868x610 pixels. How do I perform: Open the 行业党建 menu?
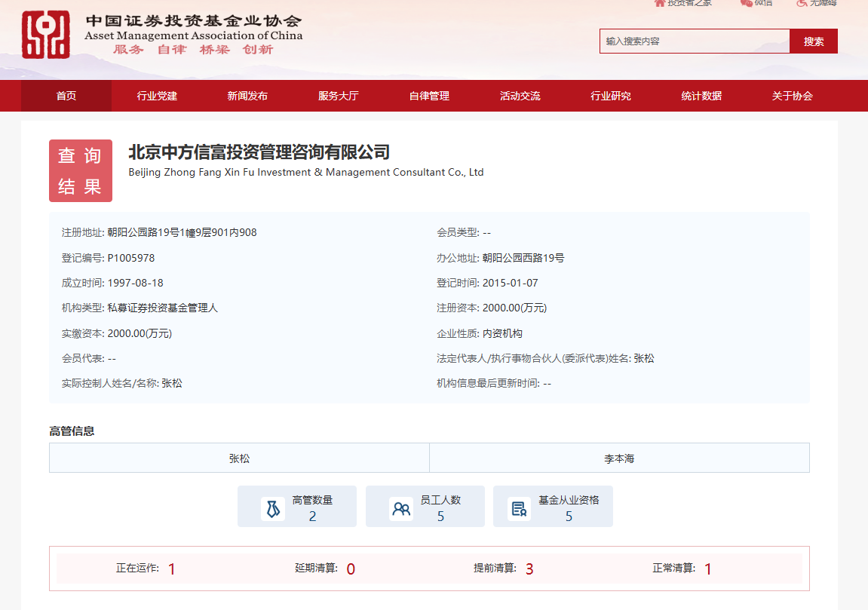click(157, 96)
